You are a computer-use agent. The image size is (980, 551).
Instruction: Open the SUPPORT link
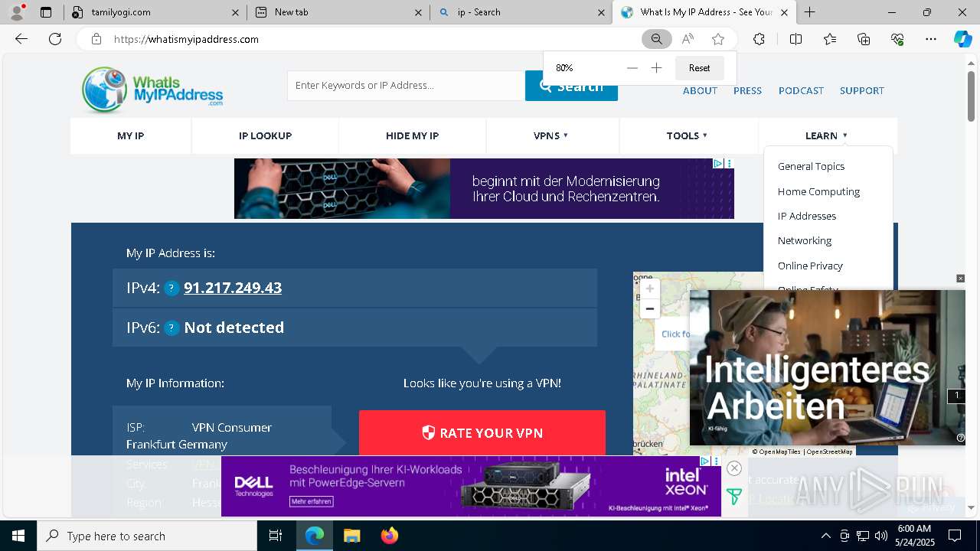coord(861,90)
